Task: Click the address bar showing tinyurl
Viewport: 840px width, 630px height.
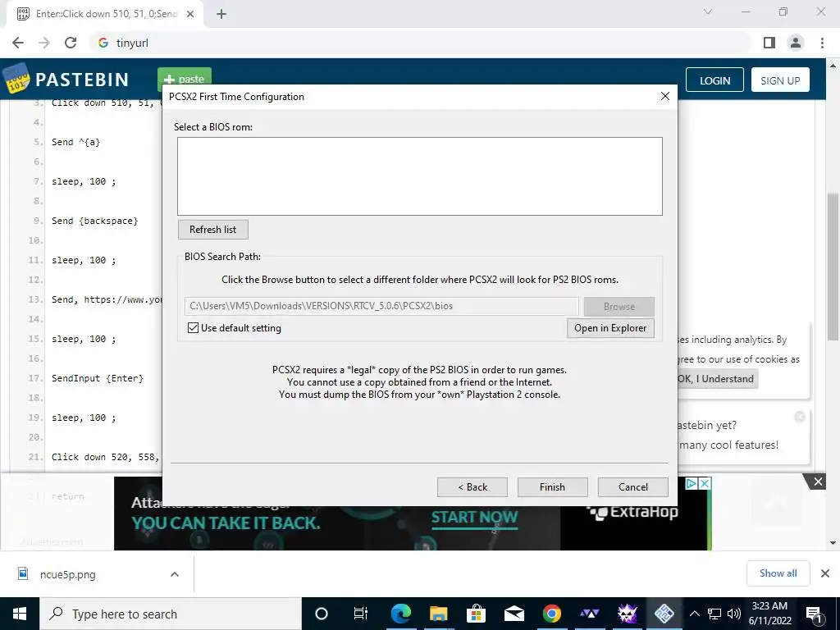Action: pyautogui.click(x=421, y=43)
